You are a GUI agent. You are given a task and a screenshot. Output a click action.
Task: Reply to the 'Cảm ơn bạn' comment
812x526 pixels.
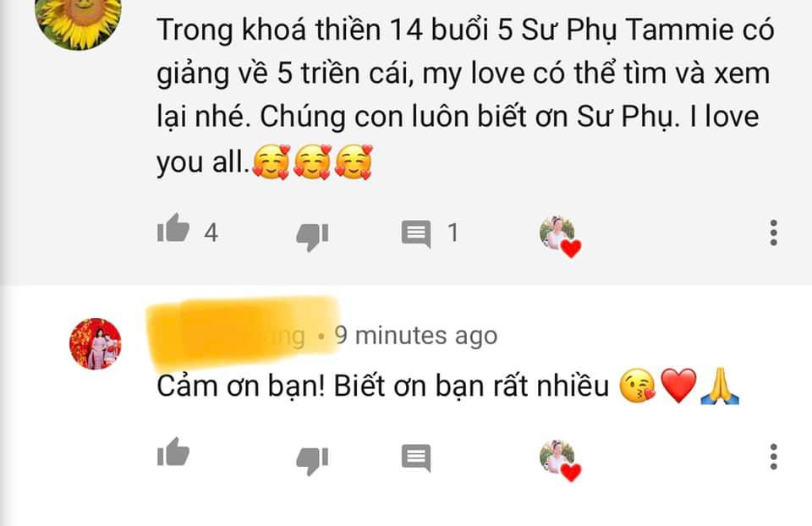[416, 458]
